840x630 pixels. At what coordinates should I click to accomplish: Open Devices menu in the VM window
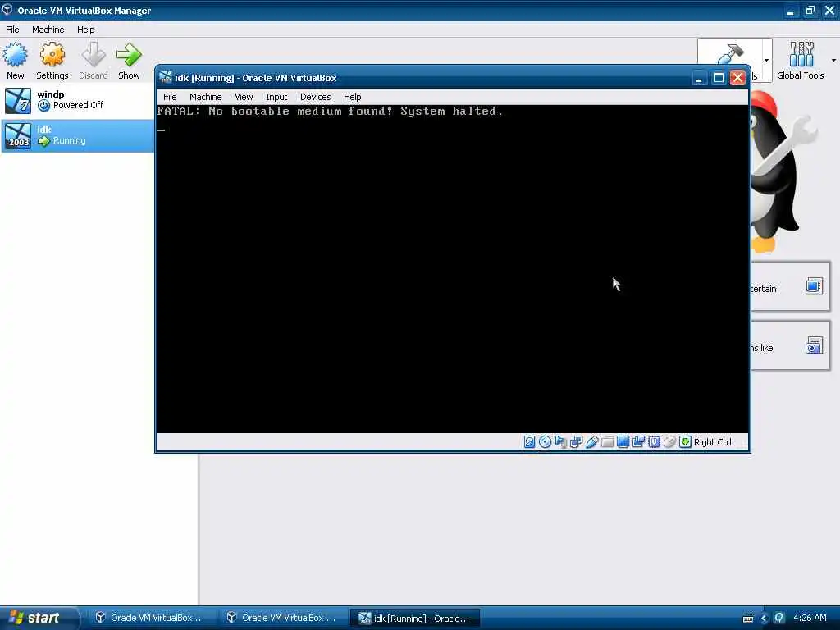[x=316, y=97]
